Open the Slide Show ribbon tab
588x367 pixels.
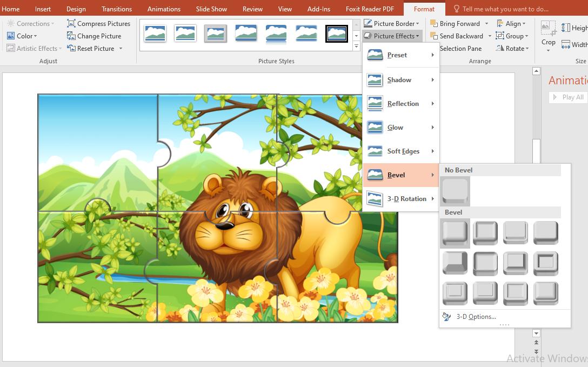tap(211, 9)
